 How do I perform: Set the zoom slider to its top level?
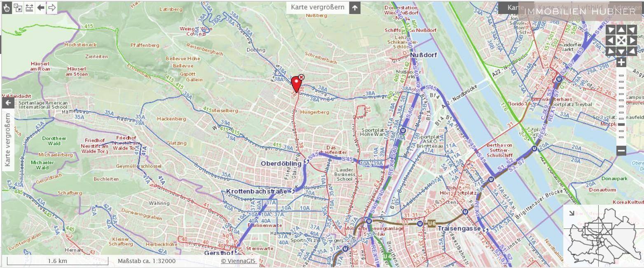(x=621, y=76)
